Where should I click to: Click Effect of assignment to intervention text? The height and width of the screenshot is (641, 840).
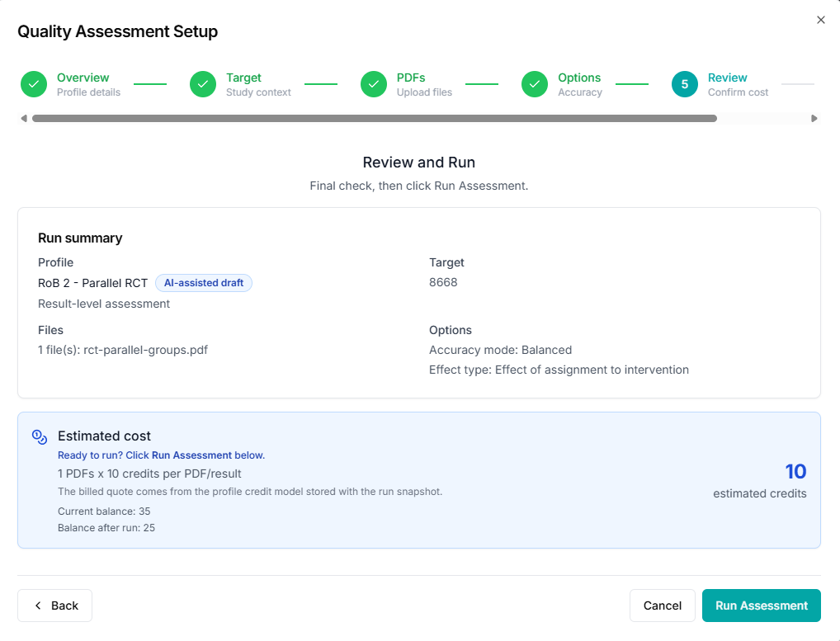pos(592,370)
